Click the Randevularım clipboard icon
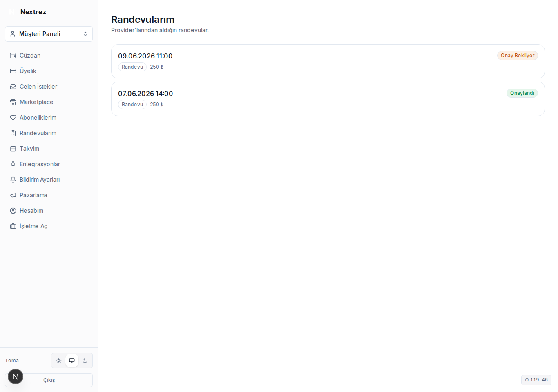 click(13, 133)
